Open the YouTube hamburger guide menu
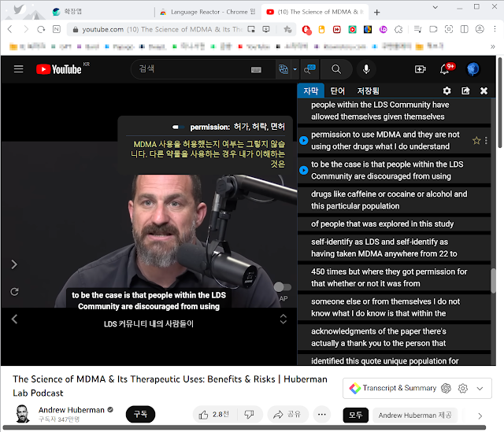This screenshot has width=504, height=432. click(x=19, y=69)
